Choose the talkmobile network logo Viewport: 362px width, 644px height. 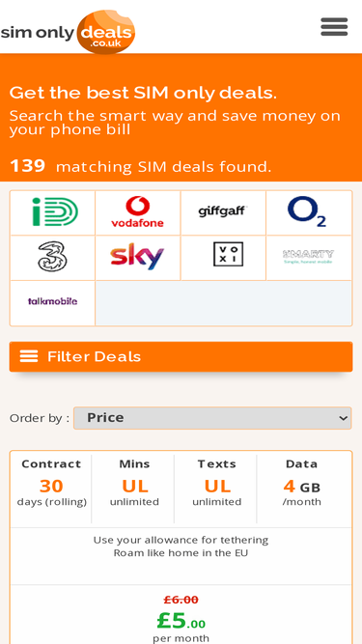point(52,303)
